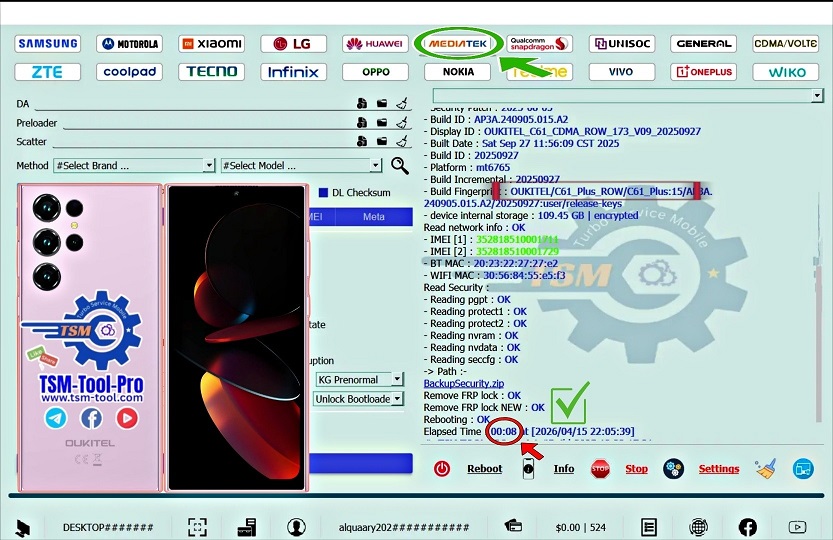Open the #Select Brand dropdown

click(x=134, y=166)
